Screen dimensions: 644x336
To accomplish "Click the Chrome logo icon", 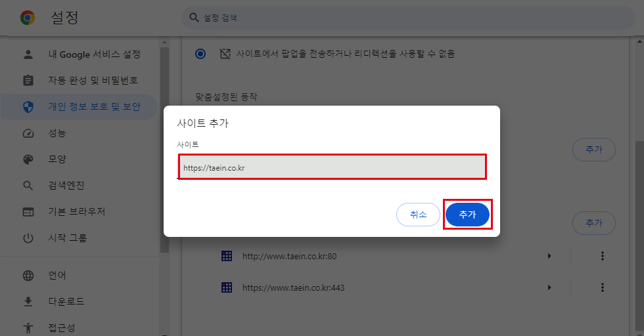I will coord(28,18).
